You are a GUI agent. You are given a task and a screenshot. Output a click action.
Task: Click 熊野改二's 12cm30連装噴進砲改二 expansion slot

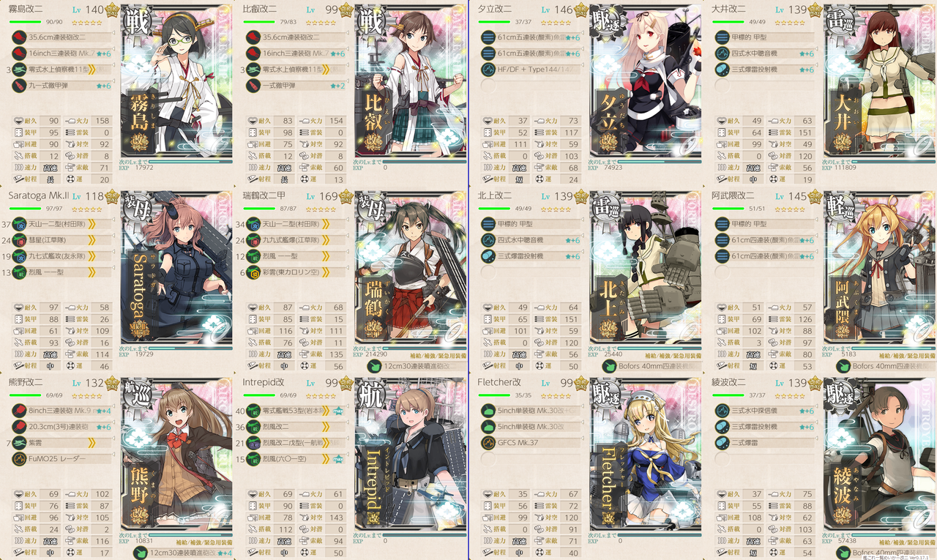coord(182,553)
